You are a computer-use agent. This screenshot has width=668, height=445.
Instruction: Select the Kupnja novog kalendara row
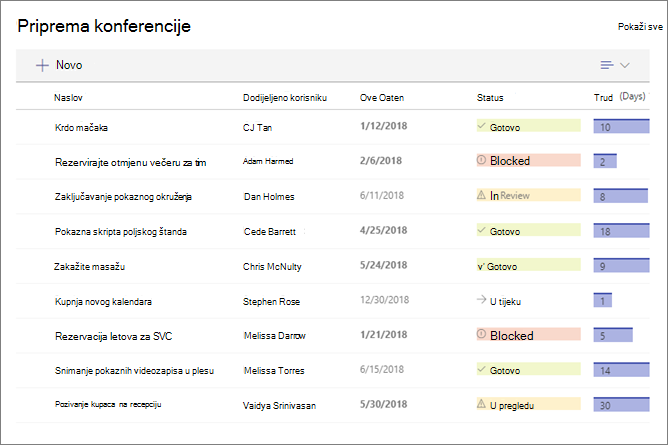point(333,301)
